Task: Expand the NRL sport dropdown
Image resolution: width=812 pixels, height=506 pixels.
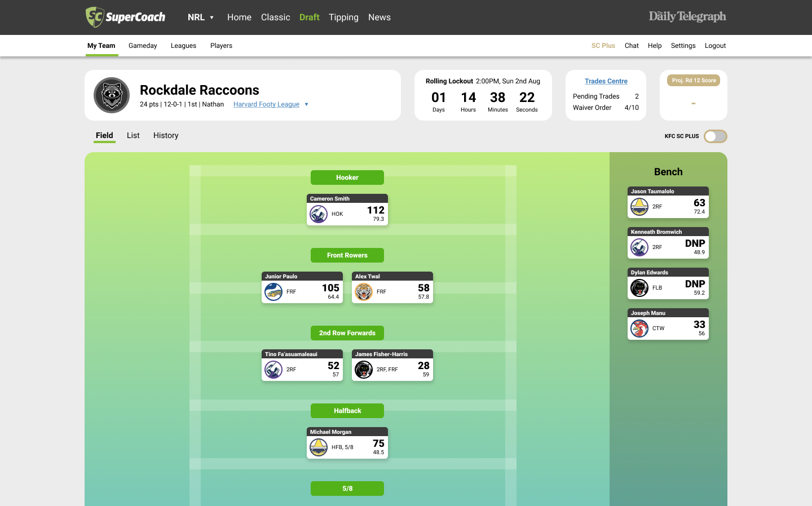Action: (x=201, y=17)
